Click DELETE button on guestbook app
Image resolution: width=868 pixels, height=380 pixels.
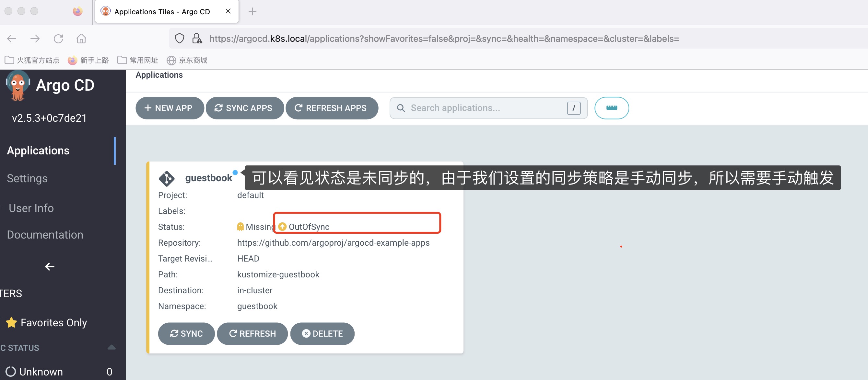pyautogui.click(x=323, y=333)
